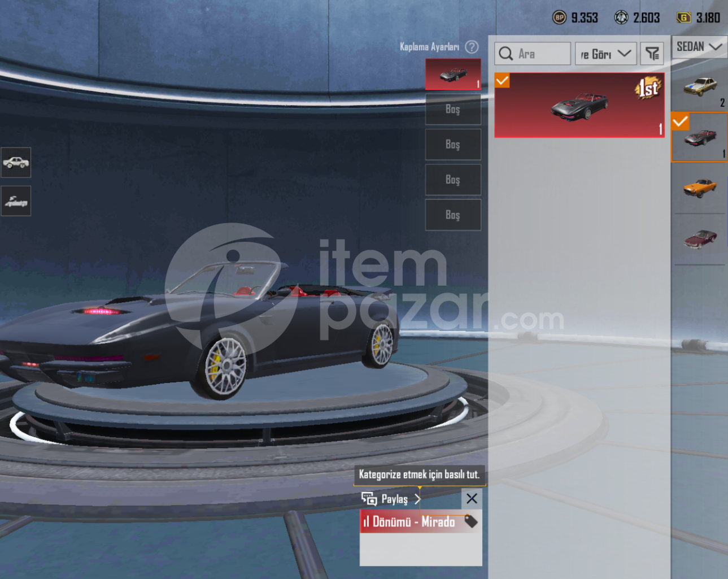Tap the silver token currency icon
Screen dimensions: 728x579
click(621, 18)
